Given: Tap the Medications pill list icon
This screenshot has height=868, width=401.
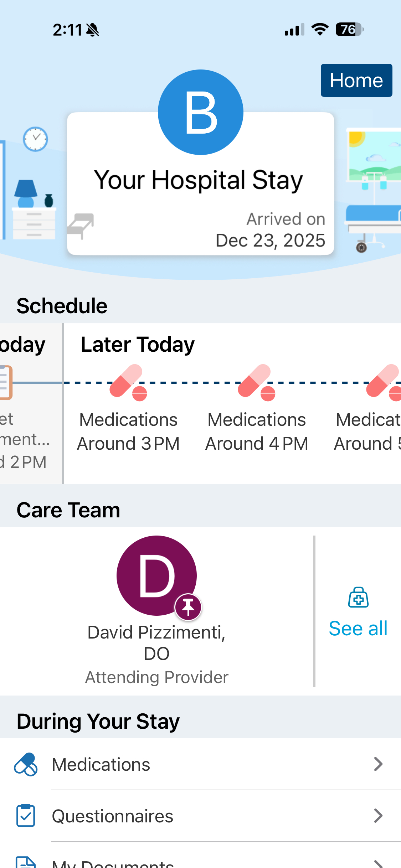Looking at the screenshot, I should (x=26, y=764).
